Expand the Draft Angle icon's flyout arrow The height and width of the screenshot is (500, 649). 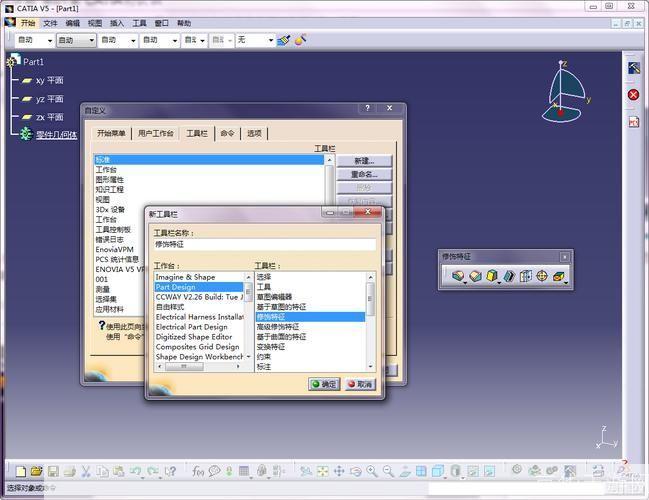[x=499, y=283]
